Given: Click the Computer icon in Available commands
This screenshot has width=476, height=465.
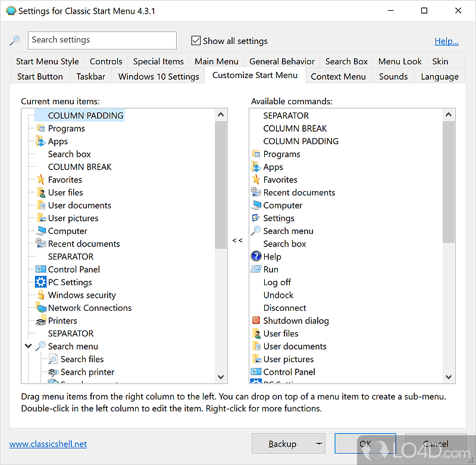Looking at the screenshot, I should coord(256,205).
